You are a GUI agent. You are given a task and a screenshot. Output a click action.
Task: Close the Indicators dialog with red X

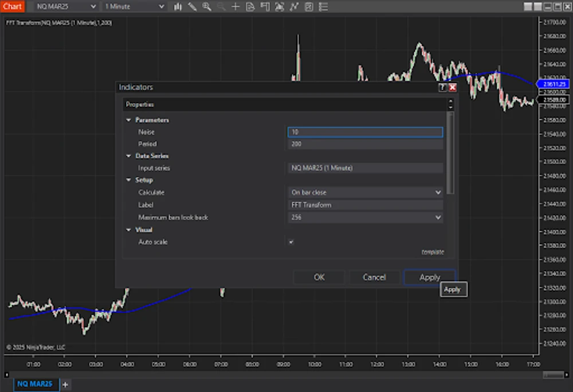pyautogui.click(x=453, y=87)
